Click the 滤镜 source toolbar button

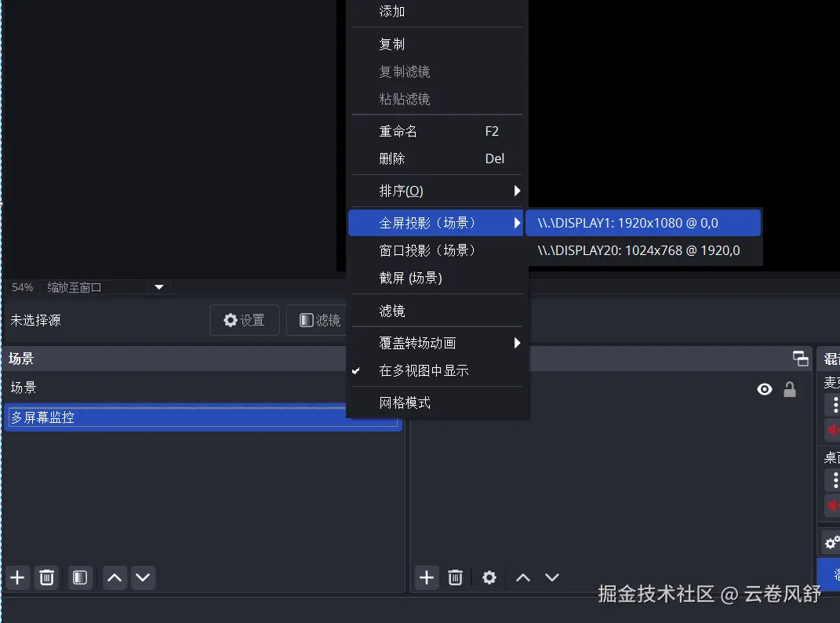(317, 320)
